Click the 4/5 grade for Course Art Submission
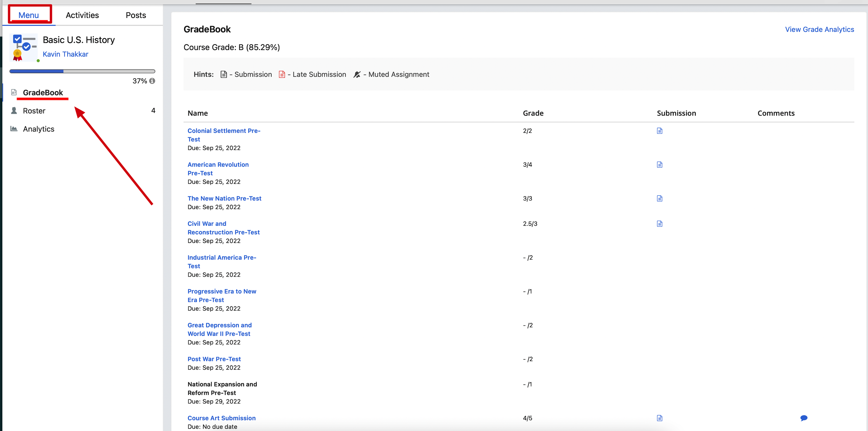 (x=527, y=418)
